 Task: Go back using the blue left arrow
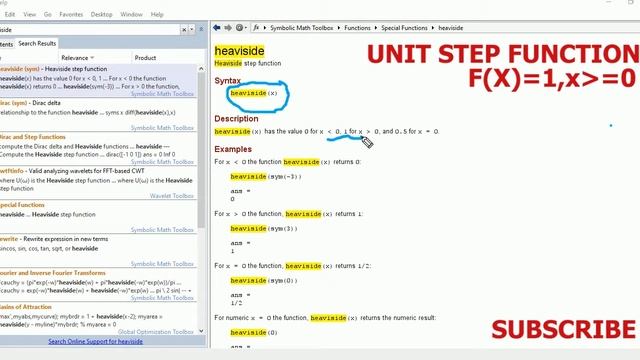point(216,28)
